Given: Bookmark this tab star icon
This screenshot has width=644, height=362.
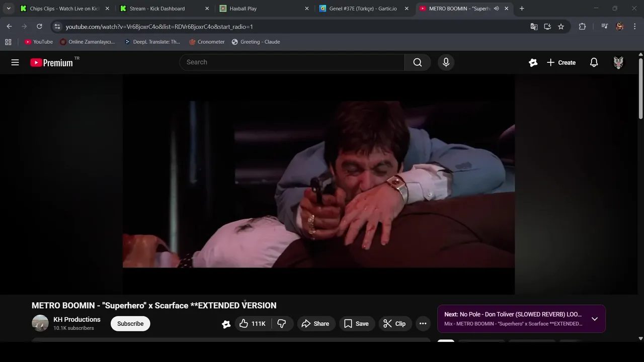Looking at the screenshot, I should [561, 27].
